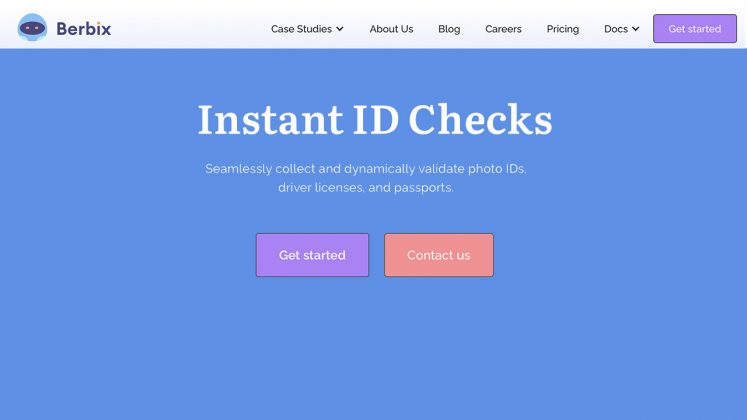
Task: Expand the Docs dropdown arrow
Action: click(635, 29)
